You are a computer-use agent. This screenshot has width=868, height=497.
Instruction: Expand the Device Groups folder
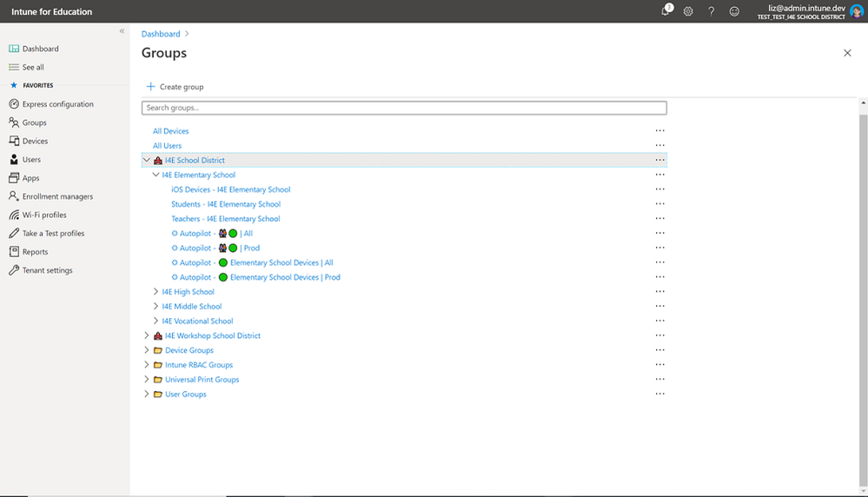pyautogui.click(x=147, y=350)
